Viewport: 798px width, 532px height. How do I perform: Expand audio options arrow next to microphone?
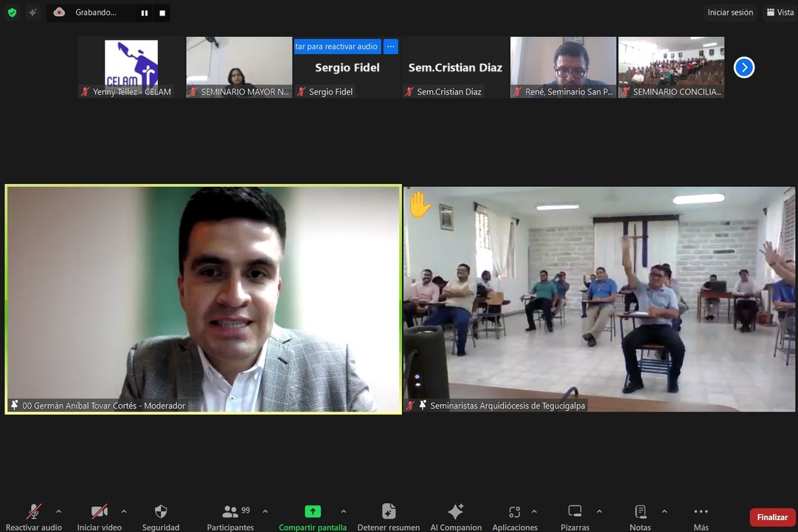click(58, 511)
